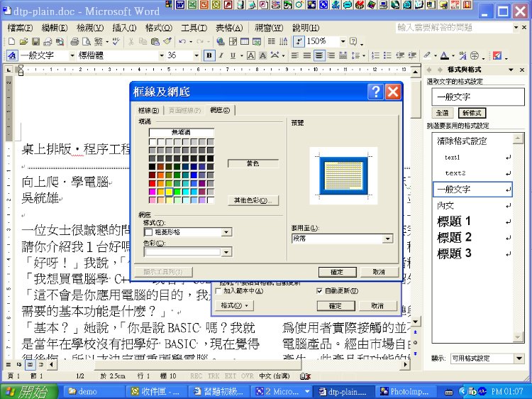Screen dimensions: 532x399
Task: Switch to the 框線 tab
Action: click(x=149, y=110)
